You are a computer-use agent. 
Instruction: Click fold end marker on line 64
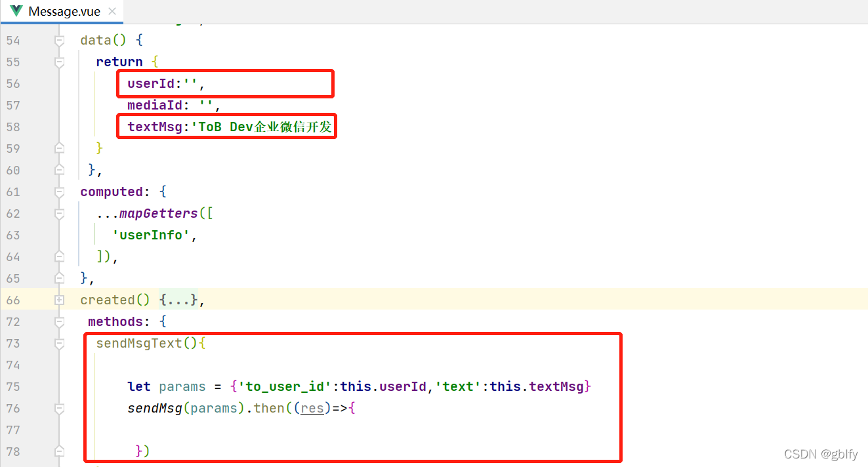coord(60,257)
